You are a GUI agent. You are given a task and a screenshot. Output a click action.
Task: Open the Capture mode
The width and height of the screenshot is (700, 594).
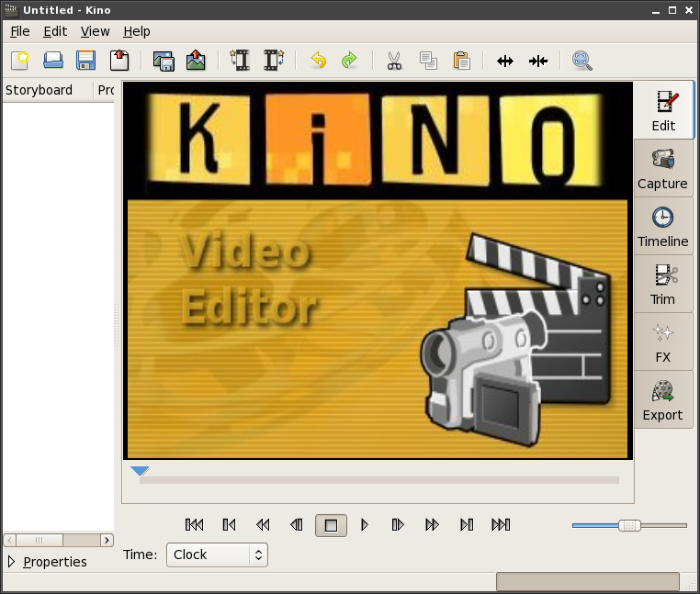coord(663,169)
